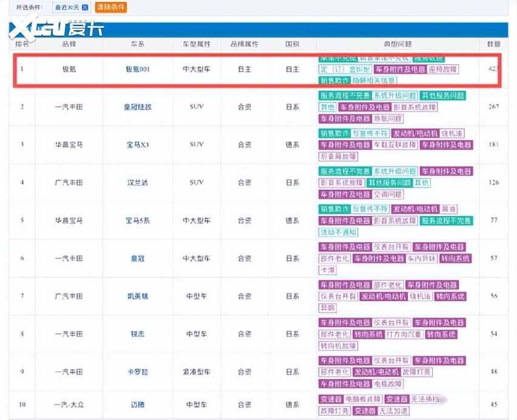Click the quantity value 57
517x420 pixels.
(493, 258)
